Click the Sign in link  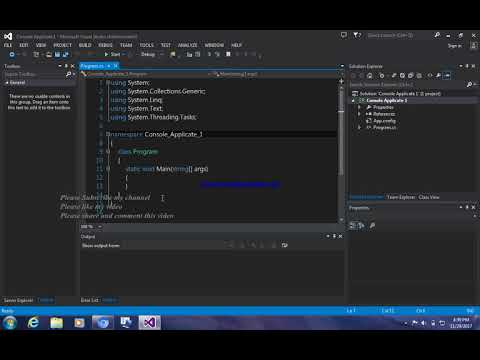(x=455, y=46)
